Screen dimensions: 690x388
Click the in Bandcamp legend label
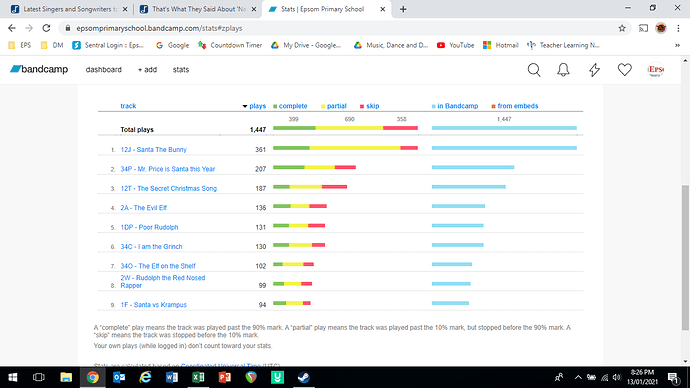pos(458,106)
